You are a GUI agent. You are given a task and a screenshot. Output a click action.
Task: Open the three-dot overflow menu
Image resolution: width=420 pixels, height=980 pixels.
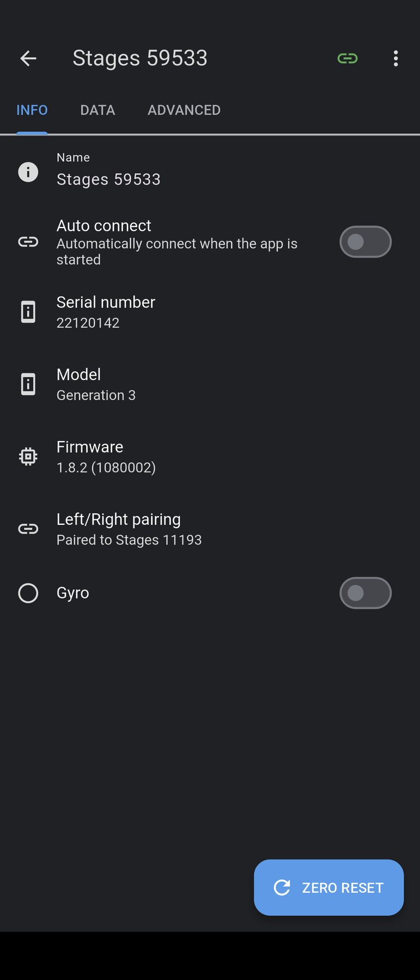pos(396,58)
